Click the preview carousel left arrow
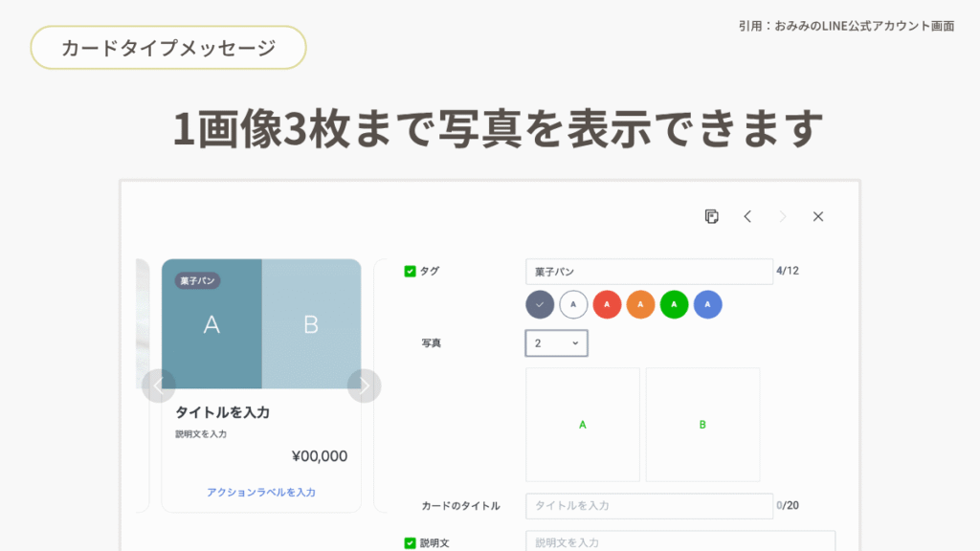The height and width of the screenshot is (551, 980). click(x=158, y=386)
